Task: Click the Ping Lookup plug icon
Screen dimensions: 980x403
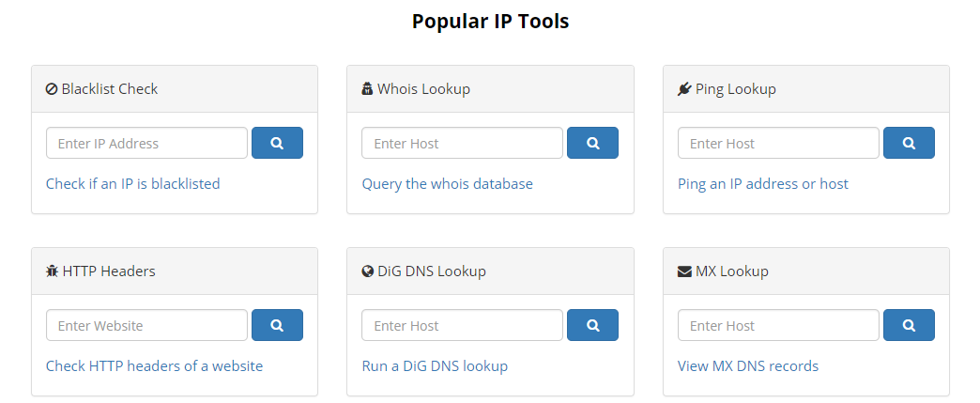Action: pyautogui.click(x=683, y=89)
